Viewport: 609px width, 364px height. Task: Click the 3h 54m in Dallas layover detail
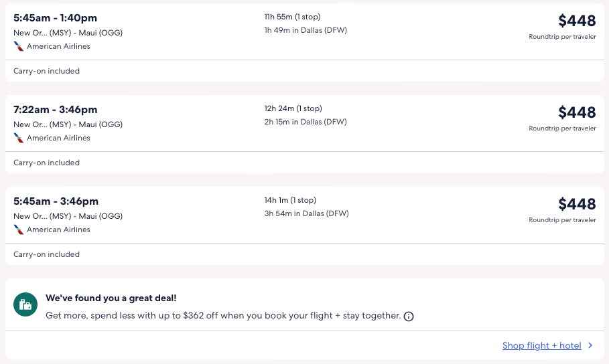(x=306, y=213)
